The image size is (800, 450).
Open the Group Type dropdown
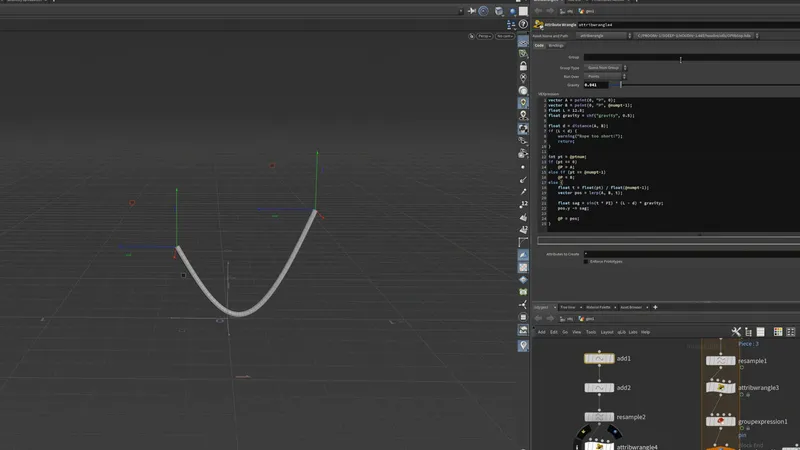click(605, 67)
